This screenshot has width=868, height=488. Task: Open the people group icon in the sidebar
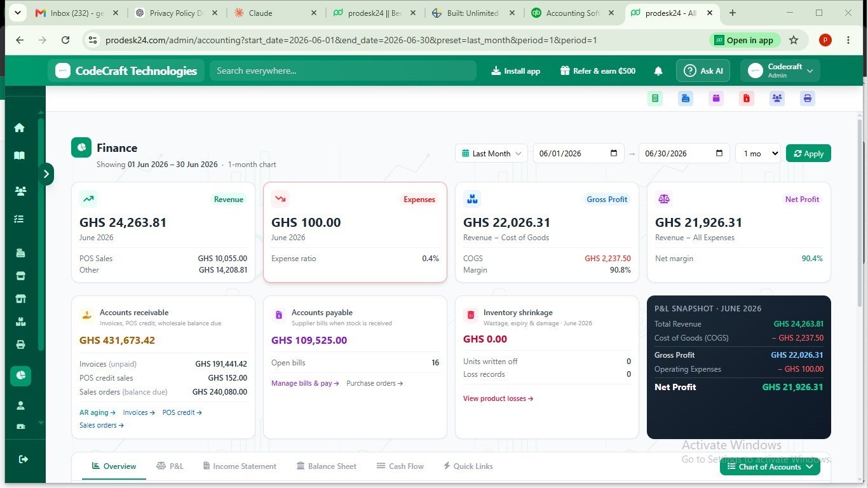point(20,191)
